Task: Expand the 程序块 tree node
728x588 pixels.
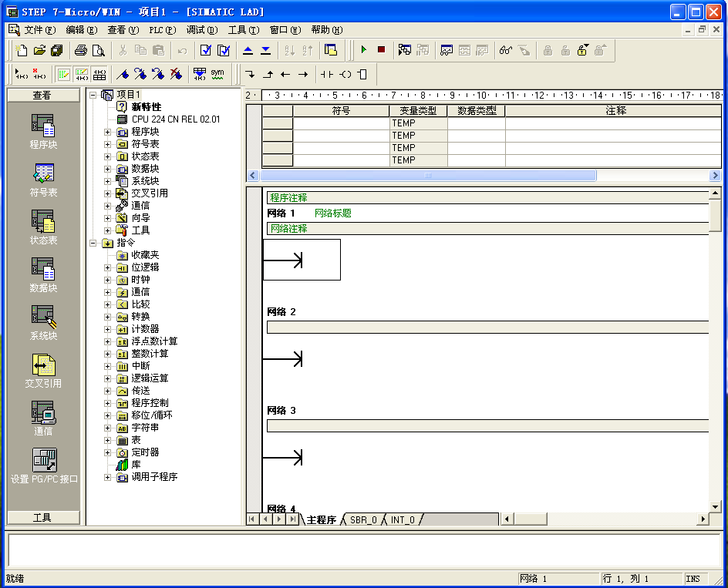Action: (107, 132)
